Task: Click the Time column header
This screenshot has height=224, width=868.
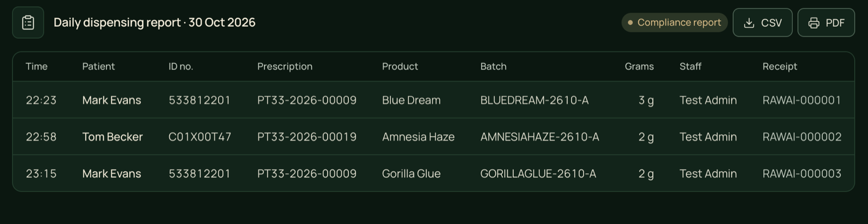Action: pos(36,67)
